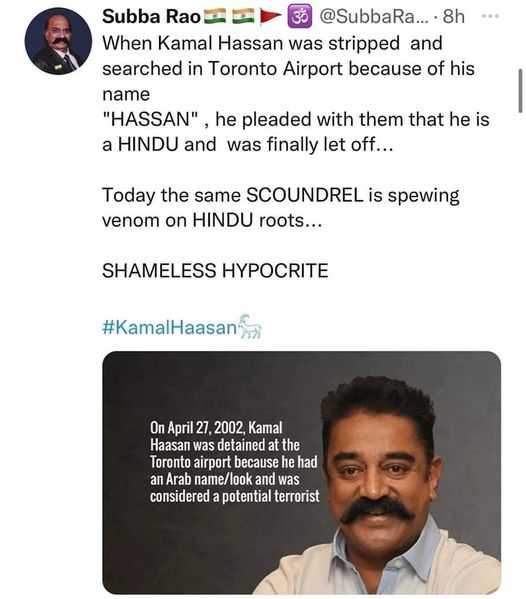Screen dimensions: 526x599
Task: Click the "venom on HINDU roots..." line
Action: (x=212, y=220)
